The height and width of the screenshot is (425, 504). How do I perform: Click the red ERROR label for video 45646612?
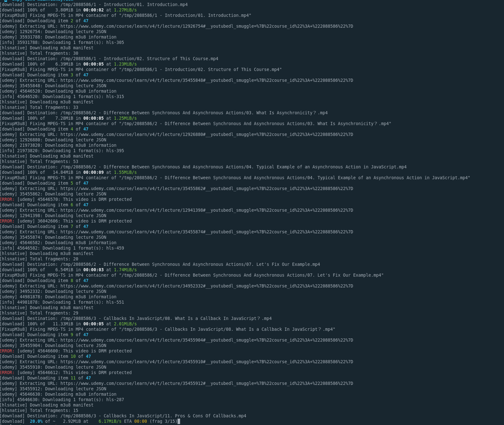(x=7, y=372)
